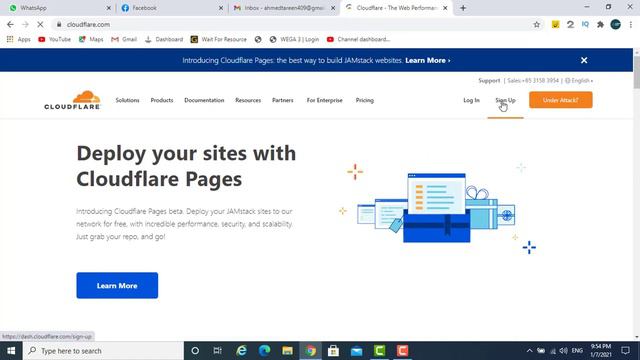
Task: Click the Sign Up link
Action: click(505, 100)
